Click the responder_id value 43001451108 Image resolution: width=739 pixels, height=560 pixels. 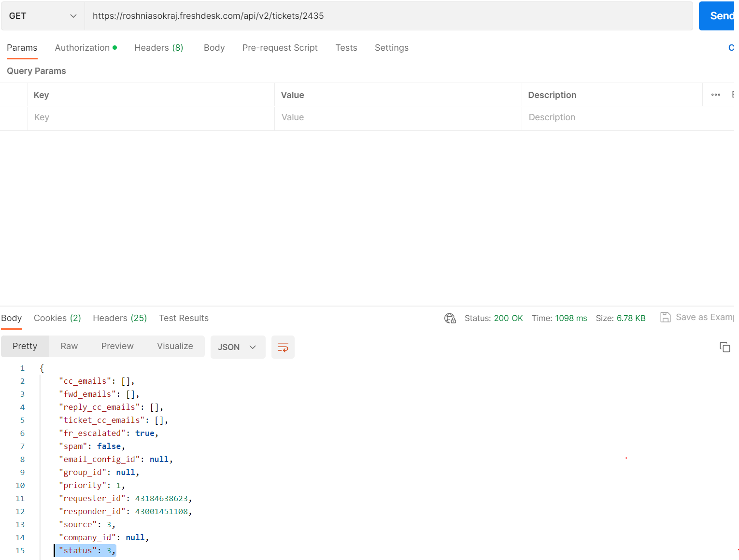[x=161, y=512]
